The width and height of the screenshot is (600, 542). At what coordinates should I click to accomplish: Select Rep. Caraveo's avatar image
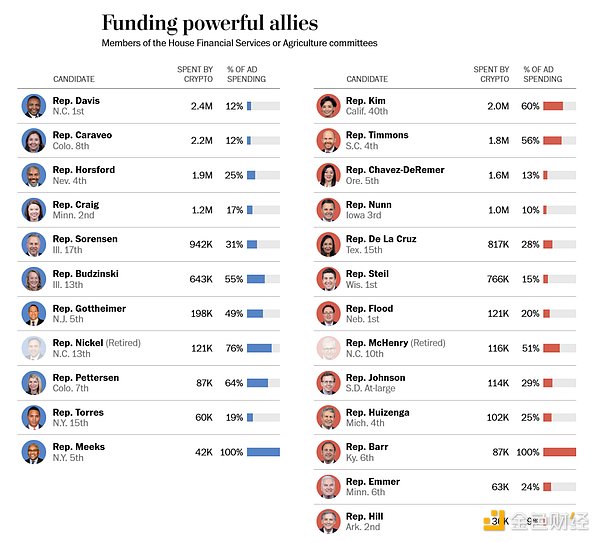tap(34, 140)
